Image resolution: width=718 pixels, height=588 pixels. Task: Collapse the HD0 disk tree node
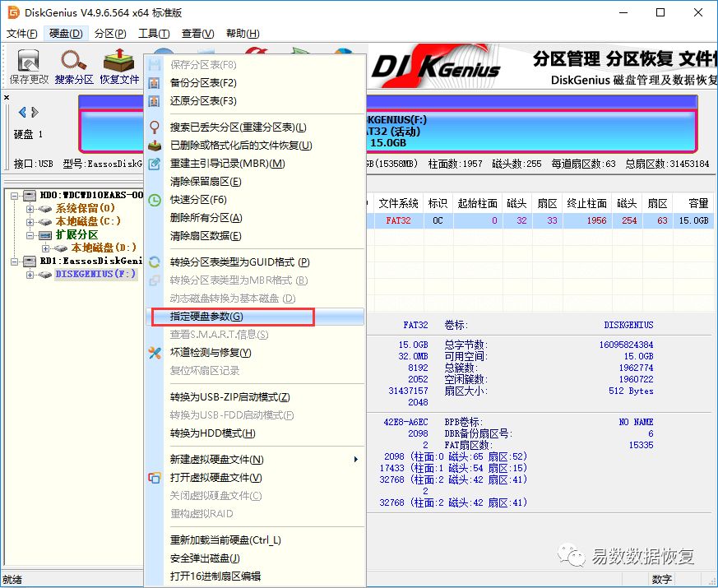coord(15,196)
